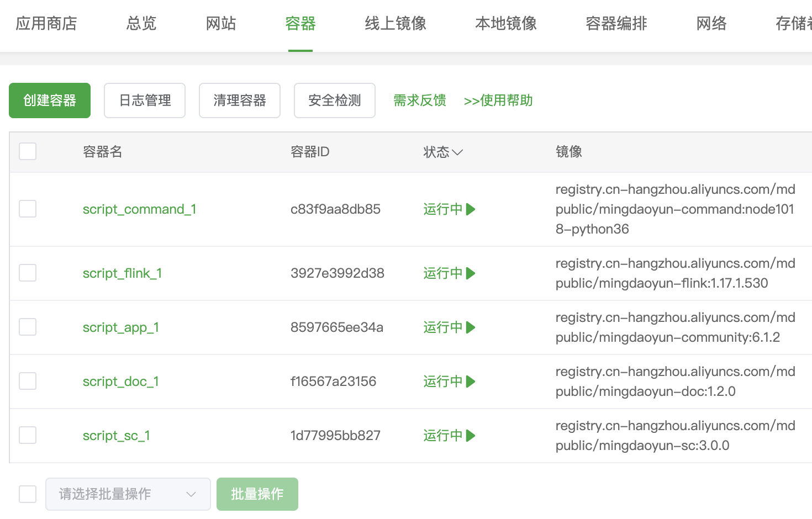Toggle the select-all checkbox in table header
The image size is (812, 519).
pyautogui.click(x=28, y=151)
